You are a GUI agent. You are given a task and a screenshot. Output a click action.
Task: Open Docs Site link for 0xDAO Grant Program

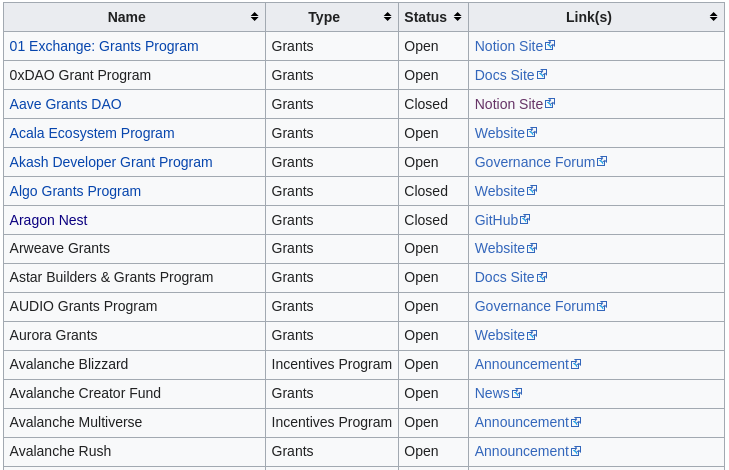(510, 75)
